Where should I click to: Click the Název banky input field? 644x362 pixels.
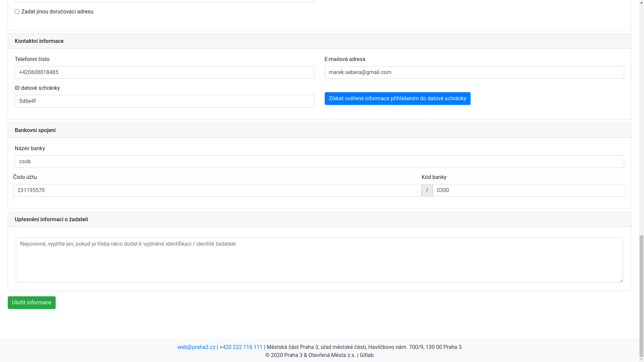pyautogui.click(x=319, y=162)
